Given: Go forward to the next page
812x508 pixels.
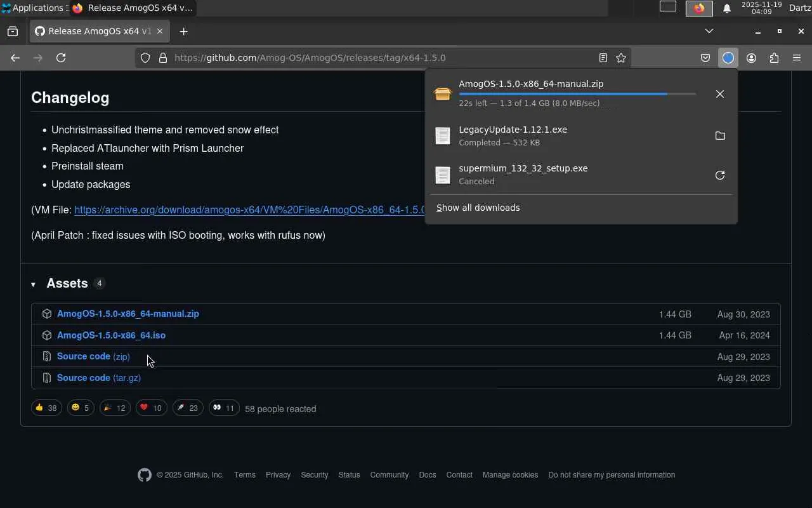Looking at the screenshot, I should click(x=38, y=58).
